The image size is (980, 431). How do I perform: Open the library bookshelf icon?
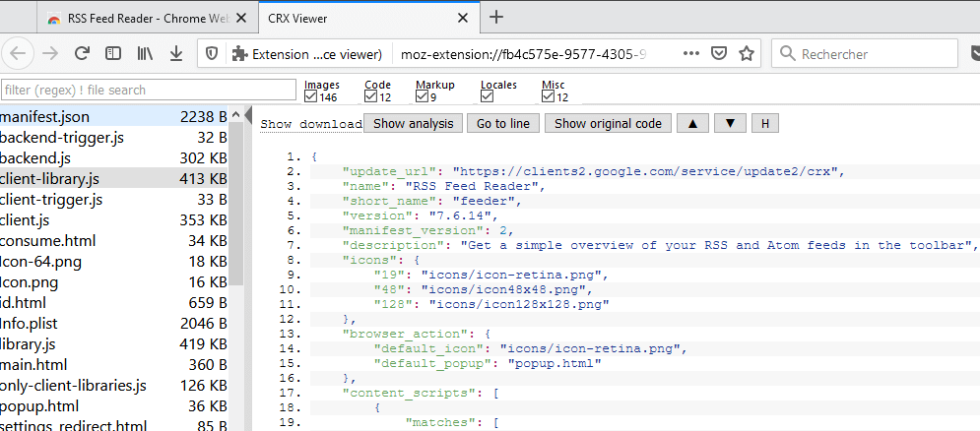145,54
